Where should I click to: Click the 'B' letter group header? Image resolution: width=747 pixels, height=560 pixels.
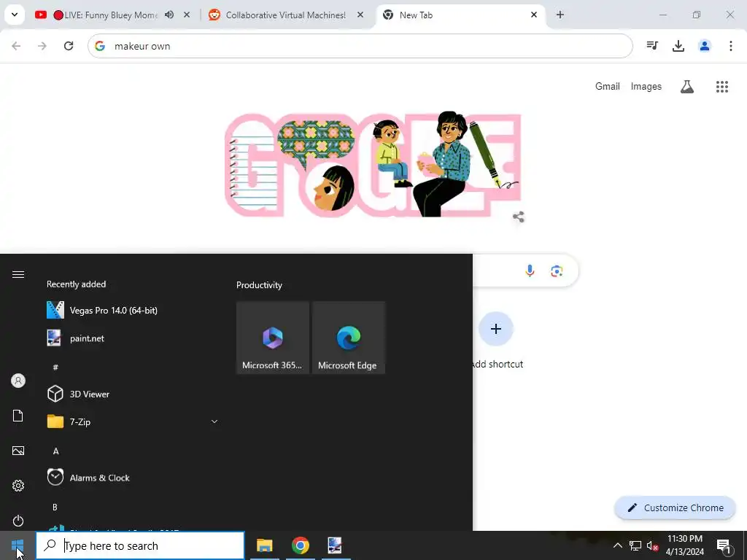tap(55, 507)
